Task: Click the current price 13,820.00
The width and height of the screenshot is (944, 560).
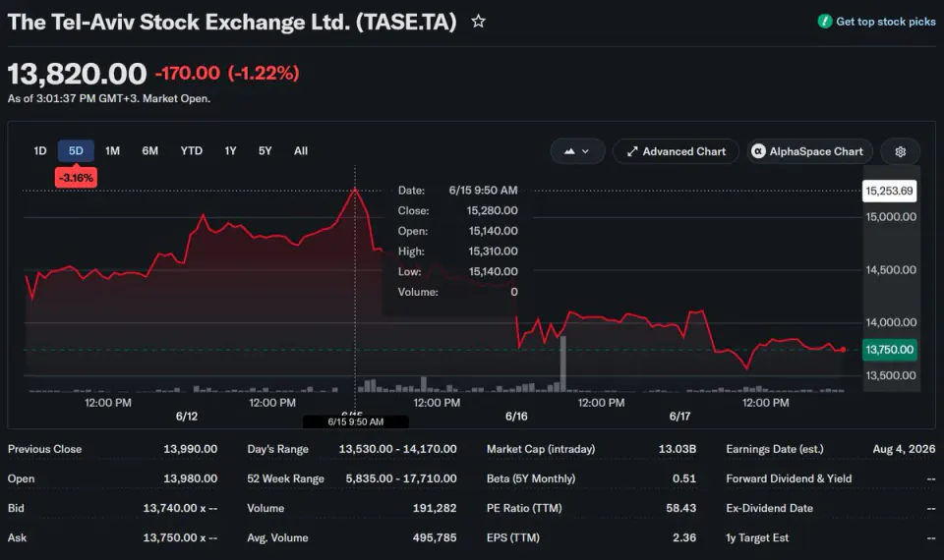Action: [x=77, y=74]
